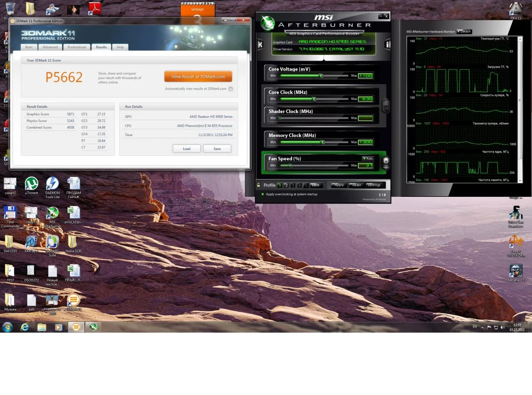Click View Result at 3DMark.com button
The image size is (532, 395).
pyautogui.click(x=198, y=77)
